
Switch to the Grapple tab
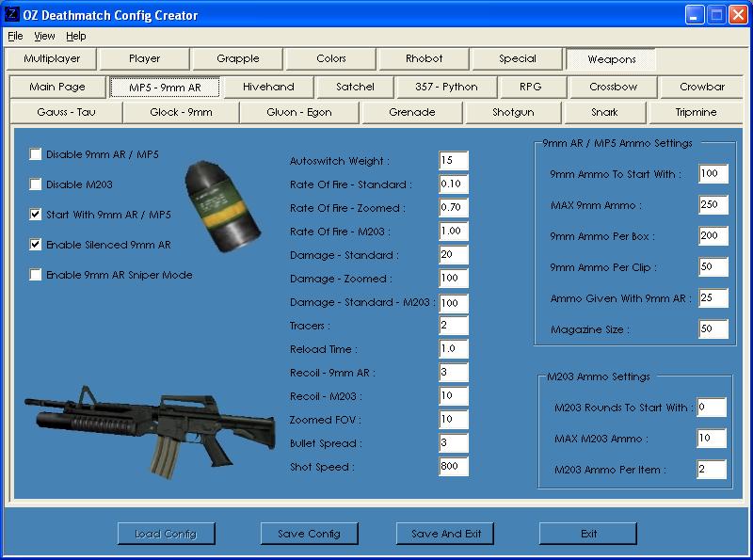click(x=238, y=58)
